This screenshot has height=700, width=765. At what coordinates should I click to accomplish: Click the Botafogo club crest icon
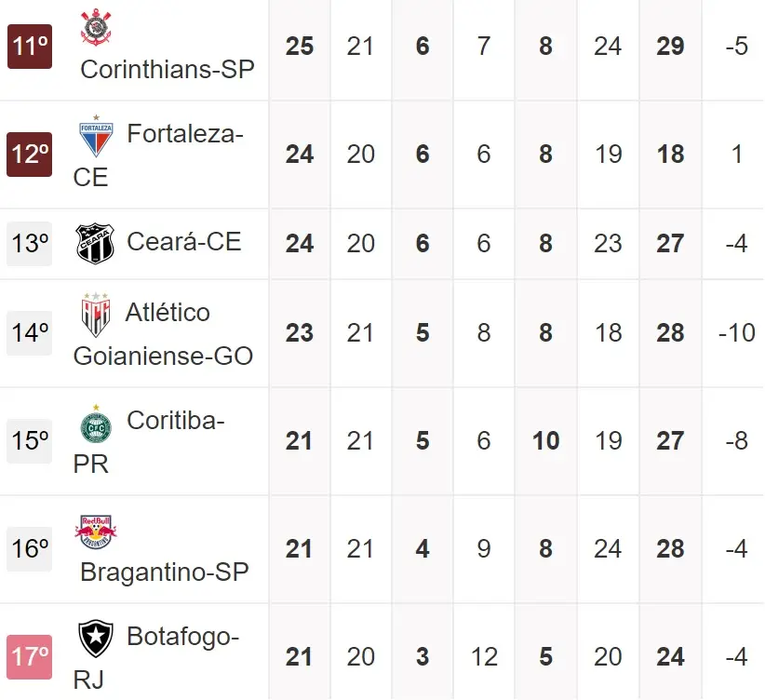click(x=96, y=639)
